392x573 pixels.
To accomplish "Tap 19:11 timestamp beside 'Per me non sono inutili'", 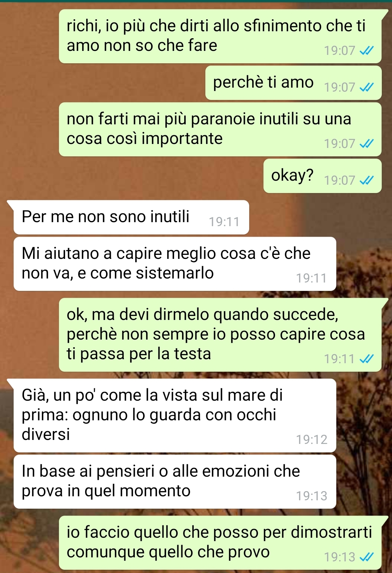I will pos(224,222).
